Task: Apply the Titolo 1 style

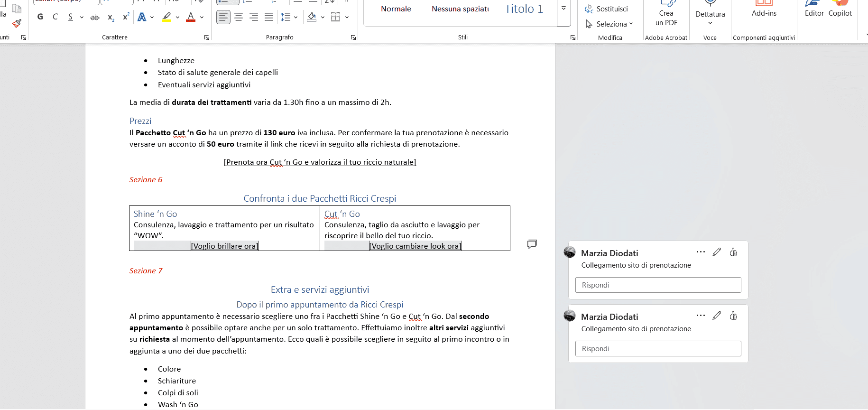Action: point(524,9)
